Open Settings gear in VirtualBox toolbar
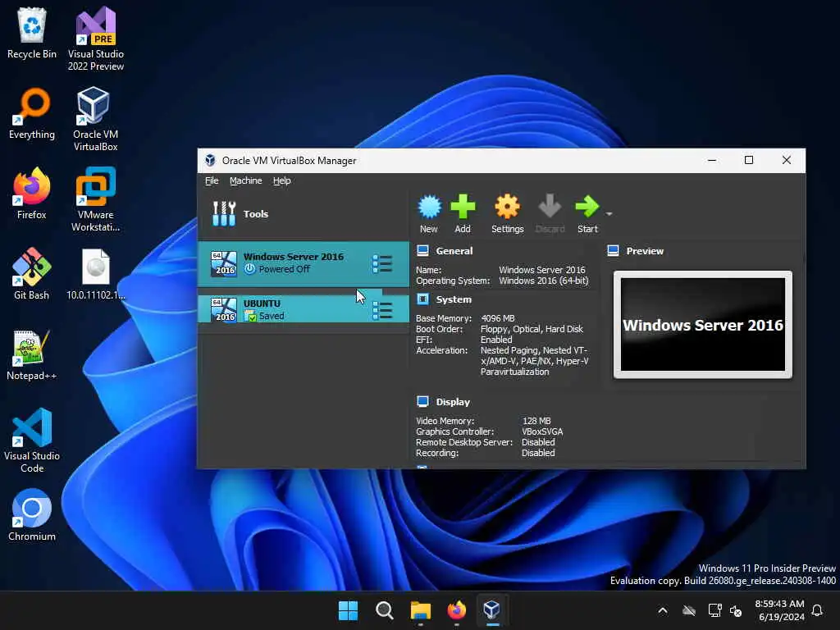Screen dimensions: 840x630 [507, 207]
